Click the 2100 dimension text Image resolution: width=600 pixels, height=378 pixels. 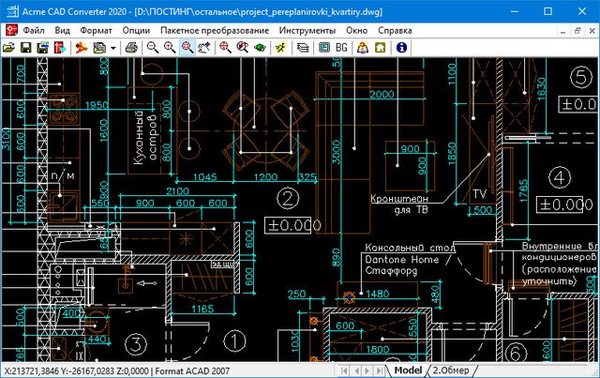tap(178, 191)
